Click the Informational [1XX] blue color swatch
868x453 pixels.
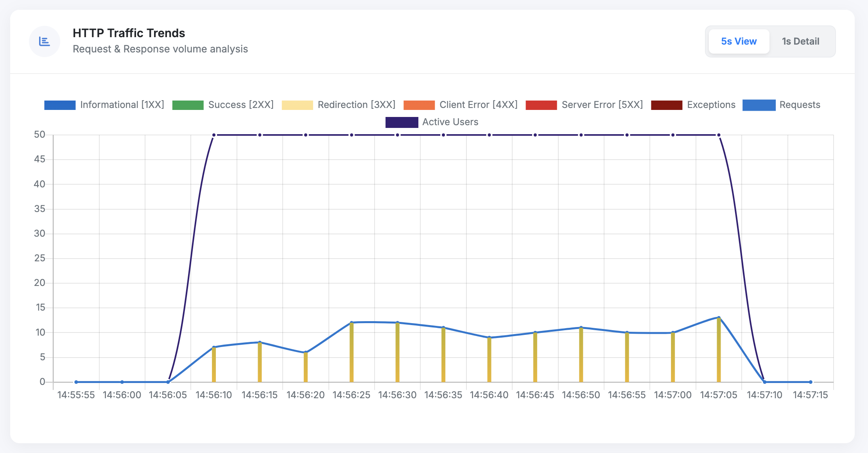(x=60, y=105)
